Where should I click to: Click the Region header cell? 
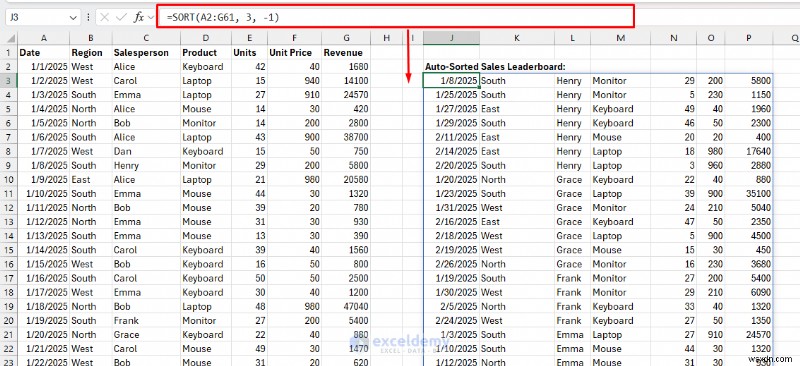tap(91, 53)
